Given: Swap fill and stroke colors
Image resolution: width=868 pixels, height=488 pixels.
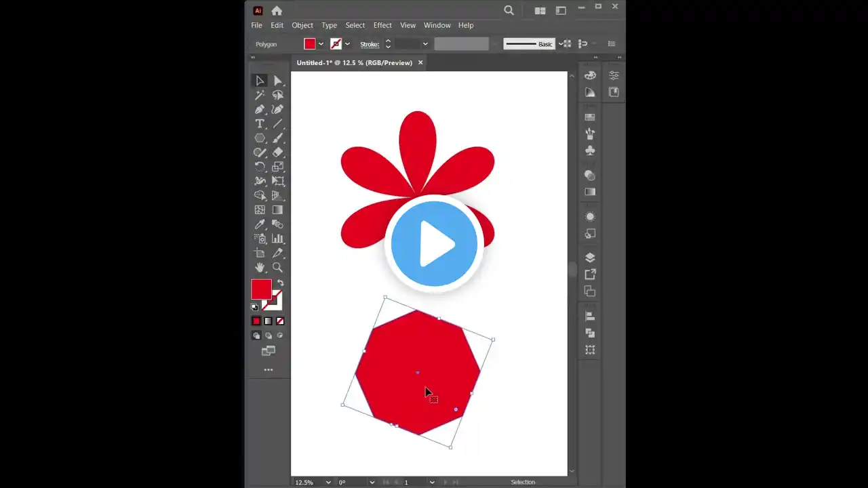Looking at the screenshot, I should (x=280, y=283).
